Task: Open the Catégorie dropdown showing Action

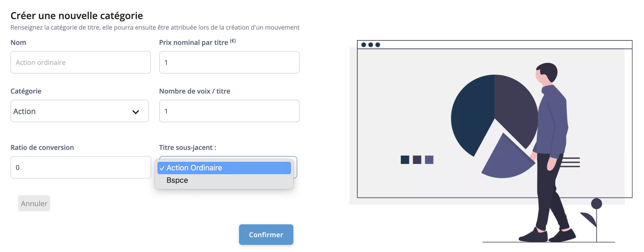Action: tap(79, 111)
